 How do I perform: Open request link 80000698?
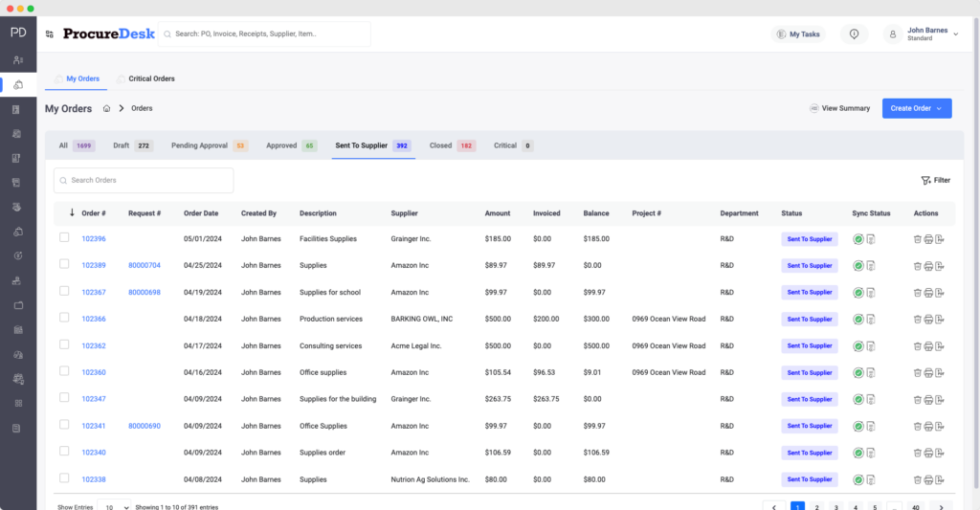pos(145,293)
